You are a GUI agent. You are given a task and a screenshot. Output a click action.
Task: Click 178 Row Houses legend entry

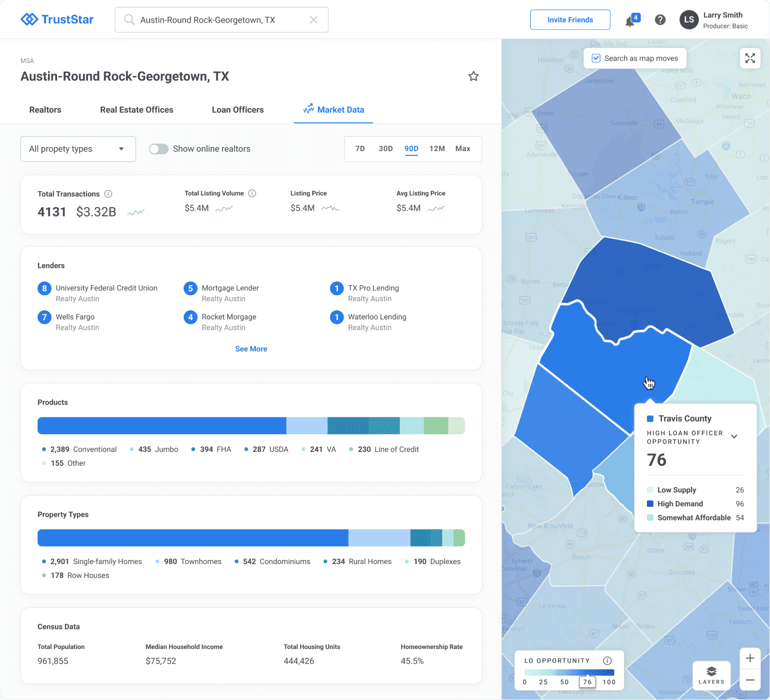point(76,575)
